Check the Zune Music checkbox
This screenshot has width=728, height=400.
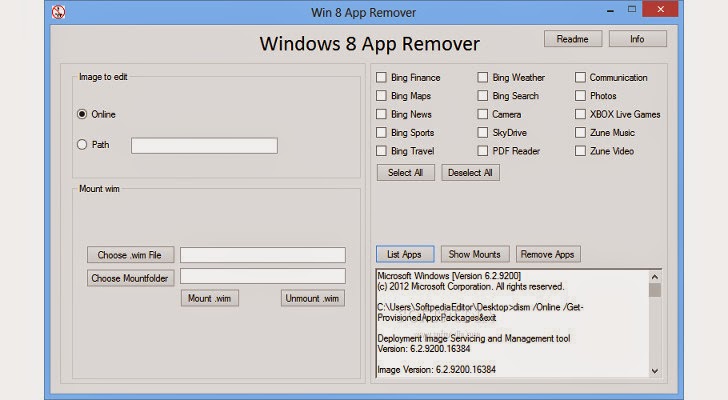point(580,133)
